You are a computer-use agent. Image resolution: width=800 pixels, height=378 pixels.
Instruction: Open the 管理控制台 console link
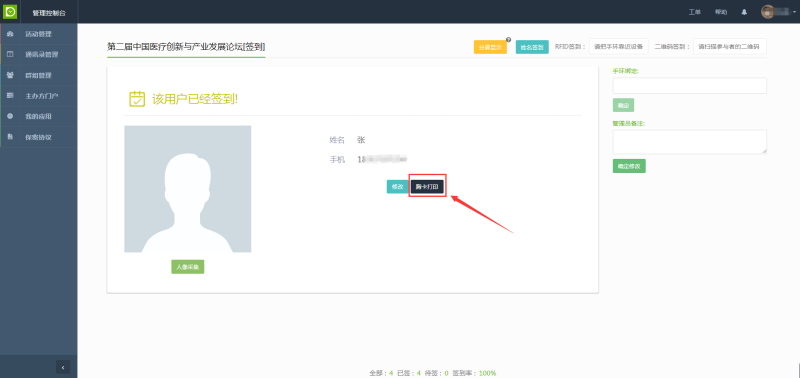pos(48,12)
